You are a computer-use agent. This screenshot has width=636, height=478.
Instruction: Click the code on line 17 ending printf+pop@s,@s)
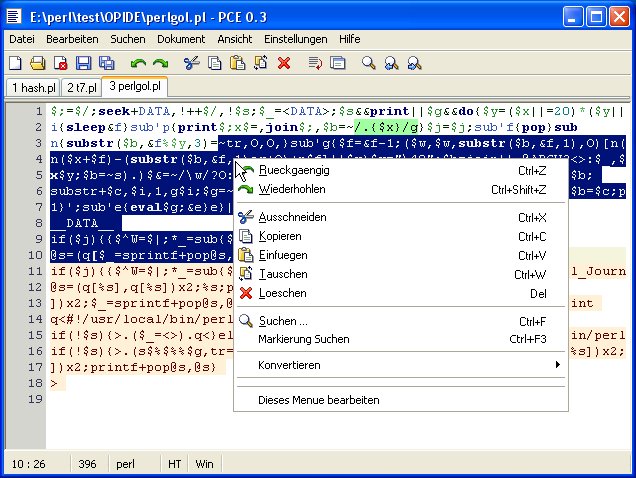(x=133, y=367)
